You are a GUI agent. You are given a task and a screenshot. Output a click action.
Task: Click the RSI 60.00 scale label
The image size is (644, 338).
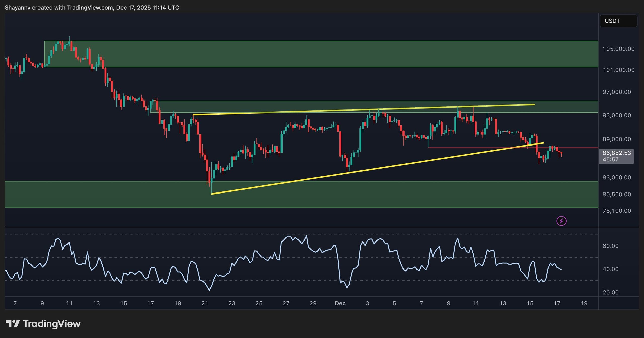(x=610, y=246)
